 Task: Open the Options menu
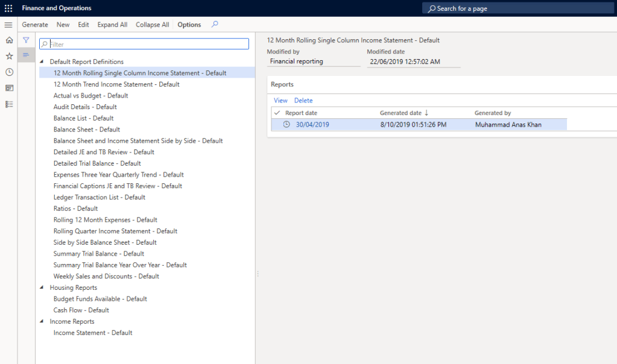tap(189, 25)
